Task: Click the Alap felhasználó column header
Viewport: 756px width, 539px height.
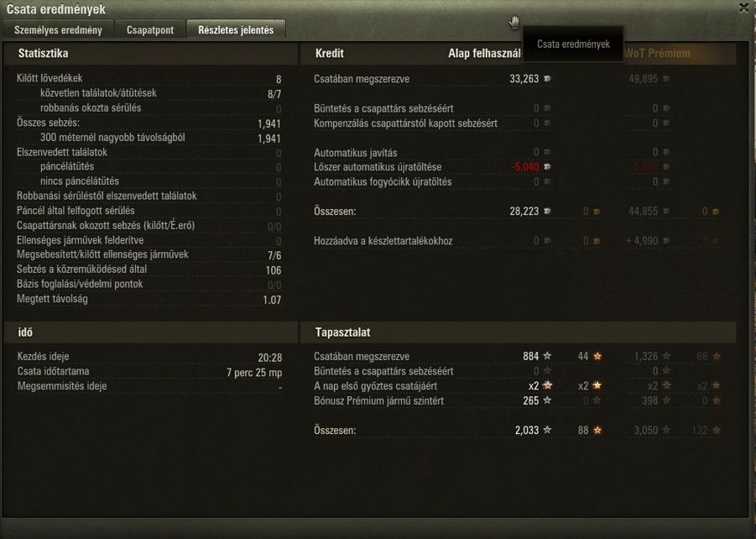Action: pos(484,54)
